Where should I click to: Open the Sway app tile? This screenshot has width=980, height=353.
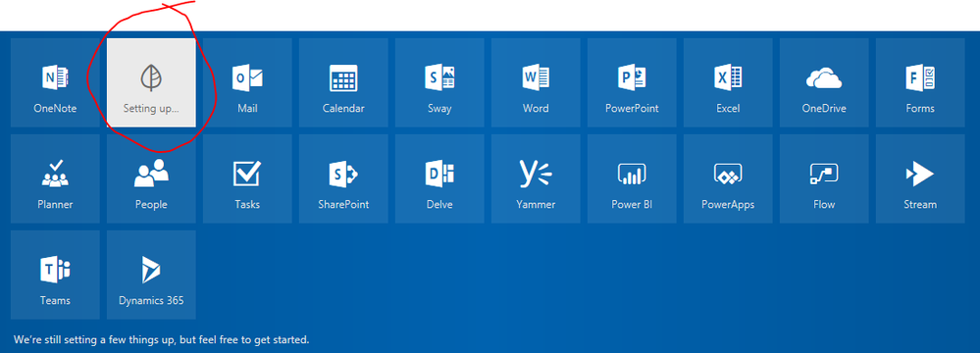tap(439, 82)
